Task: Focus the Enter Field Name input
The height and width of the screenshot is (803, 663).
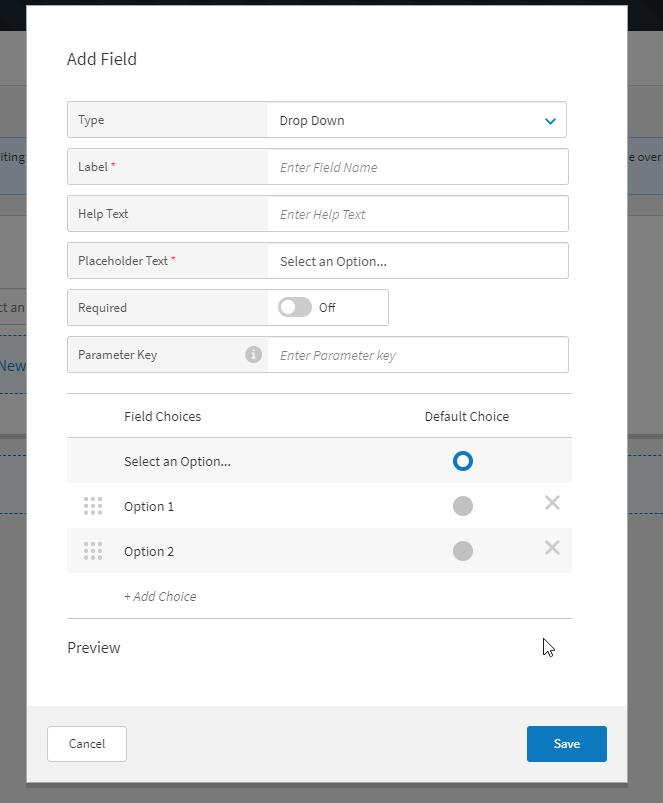Action: click(x=417, y=167)
